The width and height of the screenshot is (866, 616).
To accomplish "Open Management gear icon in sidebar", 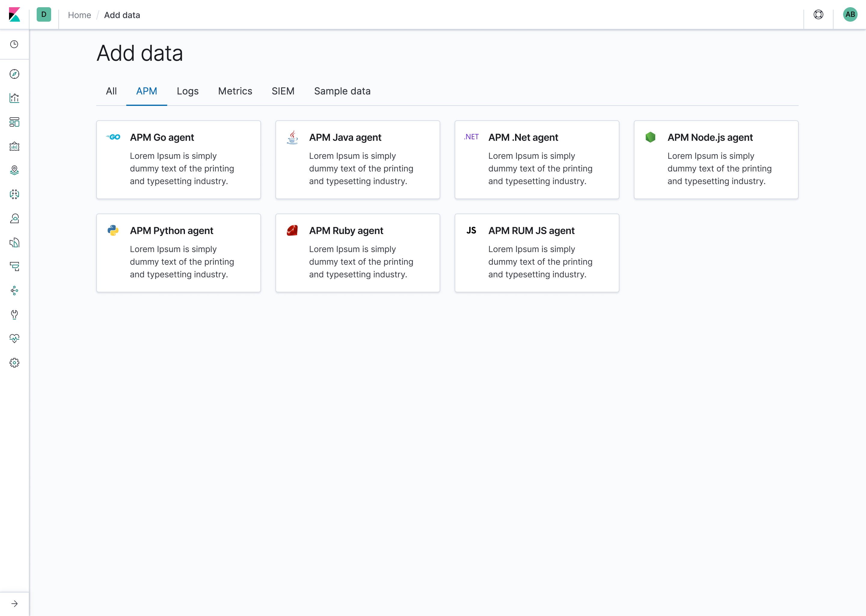I will point(14,363).
